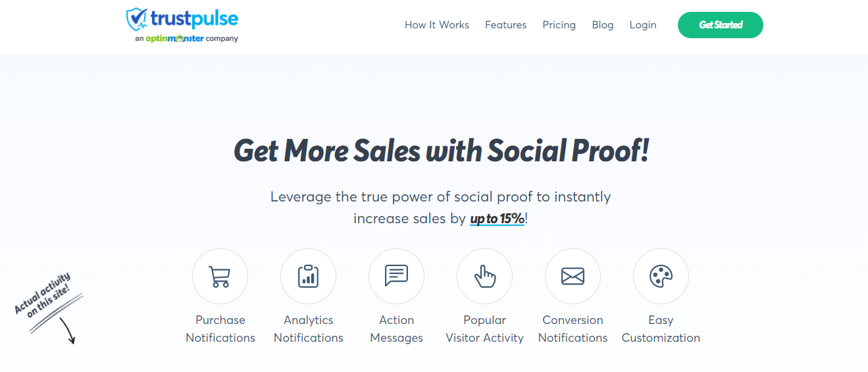Viewport: 868px width, 372px height.
Task: Click the underlined "up to 15%" link
Action: (497, 219)
